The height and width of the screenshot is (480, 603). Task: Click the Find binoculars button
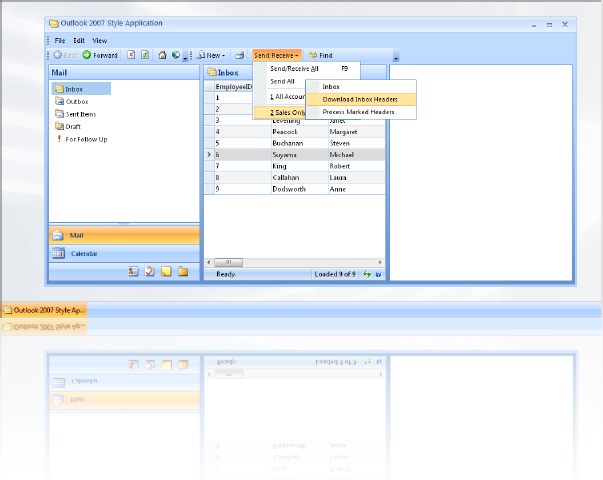tap(320, 55)
